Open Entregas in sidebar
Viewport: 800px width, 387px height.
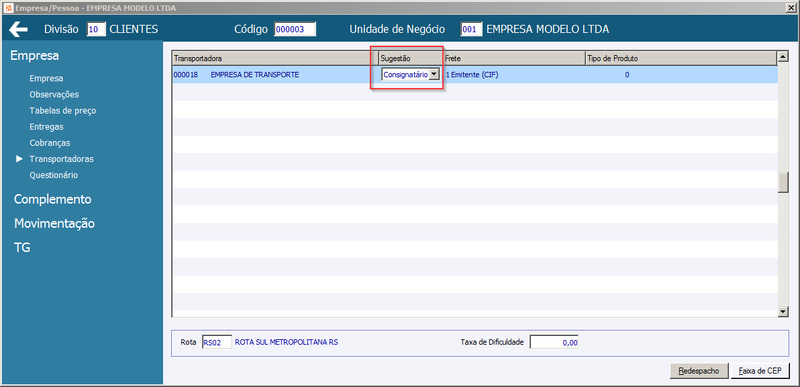pyautogui.click(x=46, y=126)
